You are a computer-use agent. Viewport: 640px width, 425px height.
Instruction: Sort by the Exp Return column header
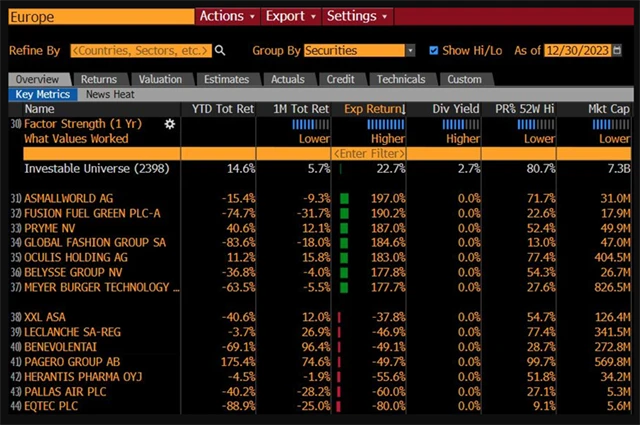tap(374, 108)
